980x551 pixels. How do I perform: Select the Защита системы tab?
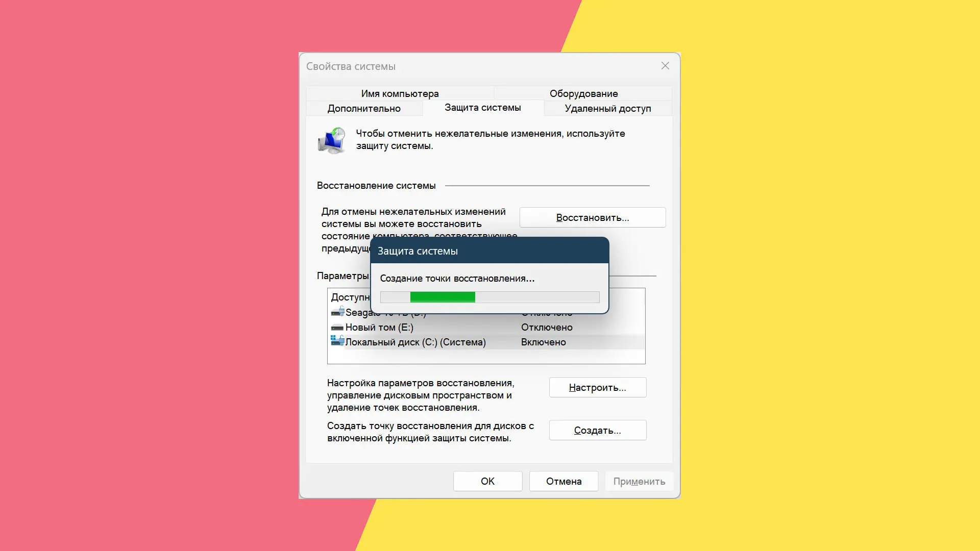483,108
